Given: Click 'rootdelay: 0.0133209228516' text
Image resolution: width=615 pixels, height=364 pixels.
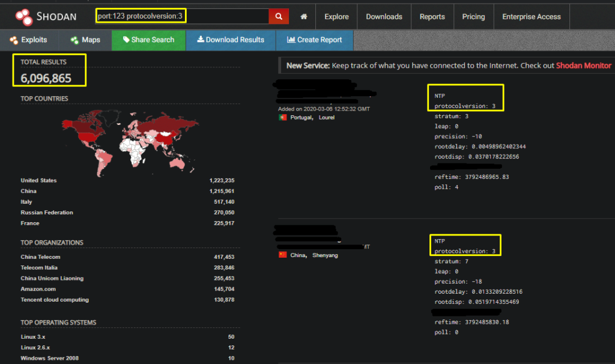Looking at the screenshot, I should click(478, 292).
